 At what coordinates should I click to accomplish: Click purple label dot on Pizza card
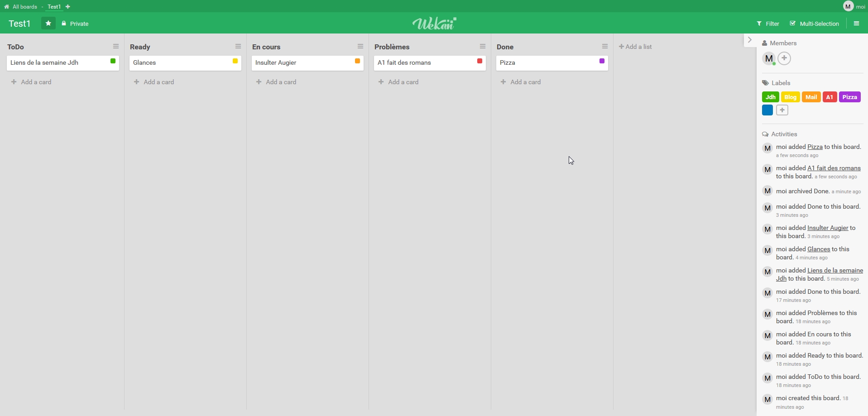point(602,61)
